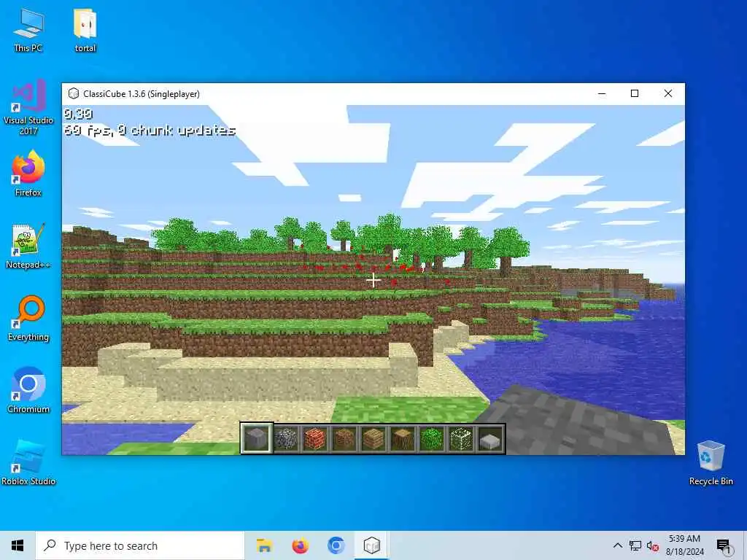This screenshot has height=560, width=747.
Task: Launch Firefox from the taskbar
Action: (x=300, y=545)
